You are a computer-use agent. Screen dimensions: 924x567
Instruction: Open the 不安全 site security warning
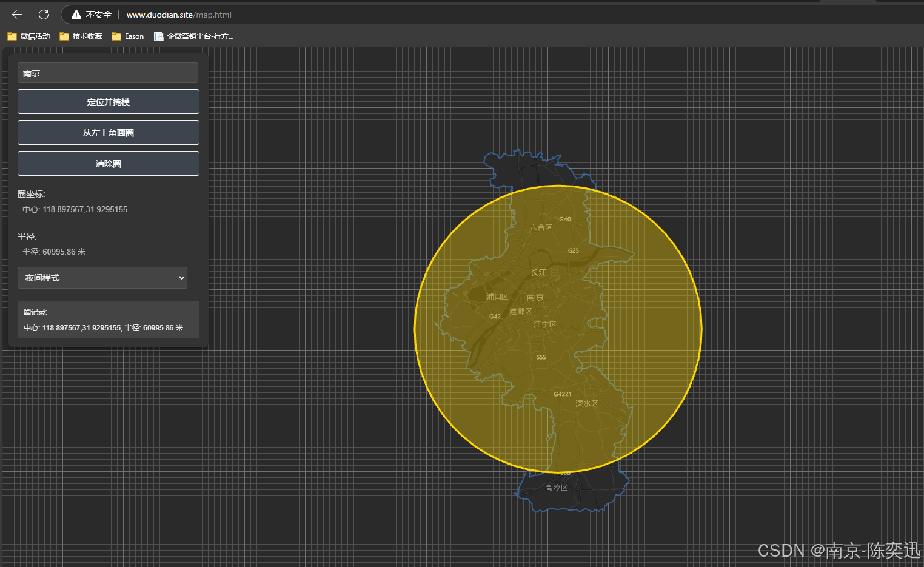point(92,14)
